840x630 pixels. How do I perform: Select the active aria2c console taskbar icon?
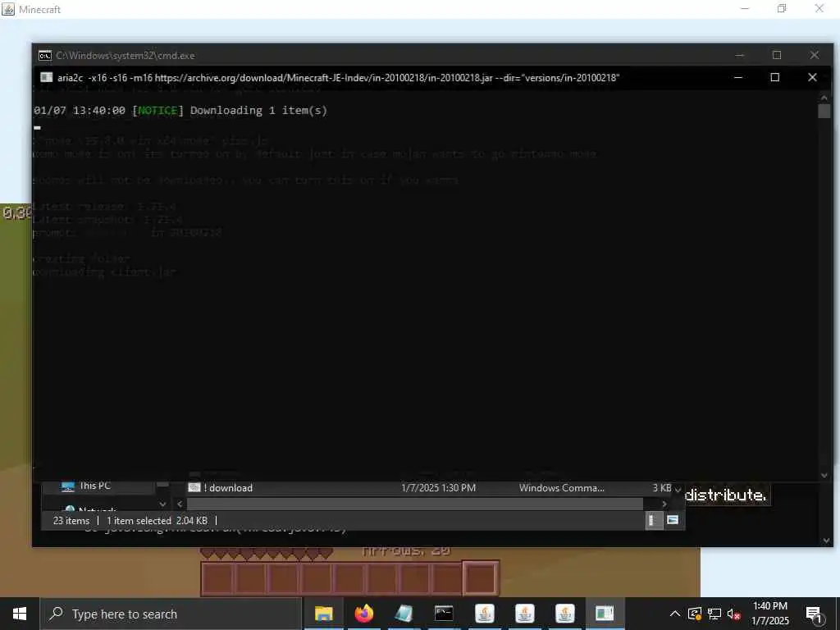pyautogui.click(x=605, y=614)
